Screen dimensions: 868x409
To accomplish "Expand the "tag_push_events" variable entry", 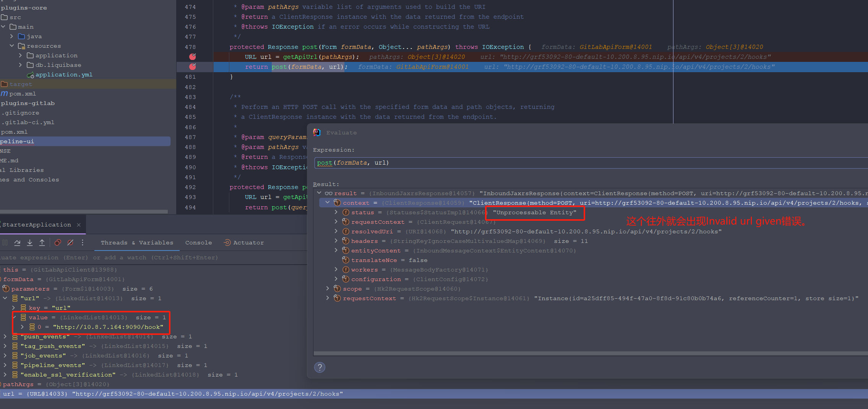I will tap(5, 346).
